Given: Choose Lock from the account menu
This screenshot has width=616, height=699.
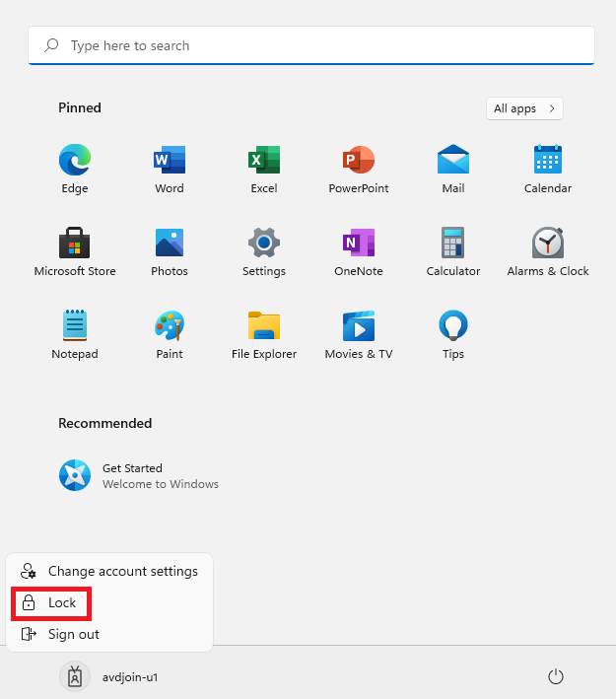Looking at the screenshot, I should [51, 603].
